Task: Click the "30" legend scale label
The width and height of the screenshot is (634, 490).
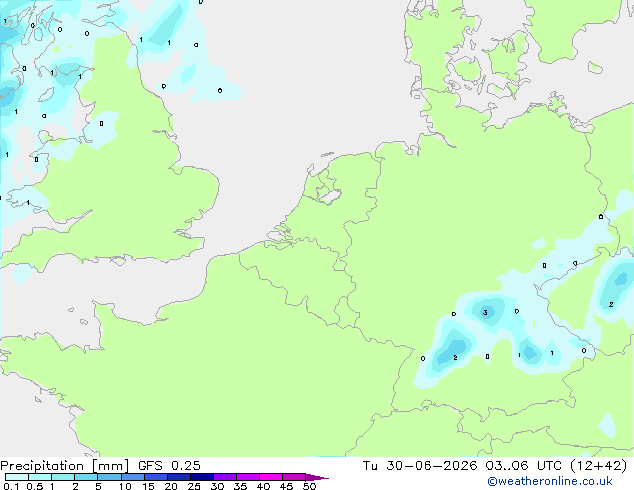Action: pyautogui.click(x=217, y=486)
